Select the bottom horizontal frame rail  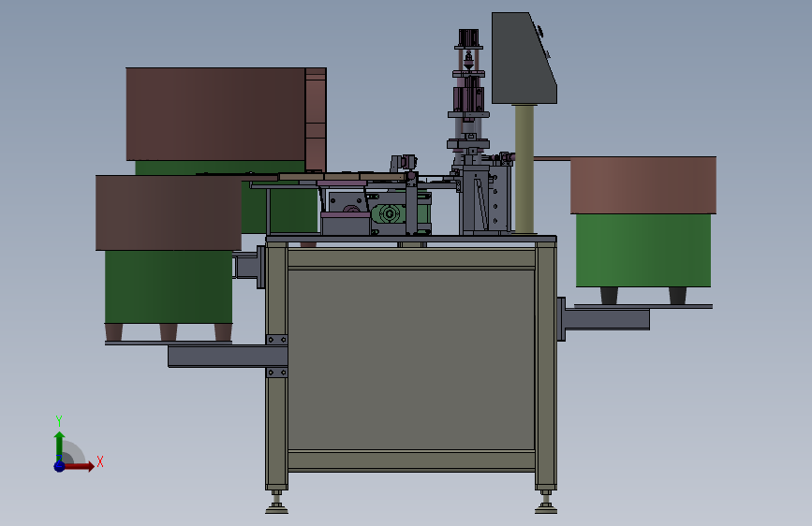coord(411,460)
